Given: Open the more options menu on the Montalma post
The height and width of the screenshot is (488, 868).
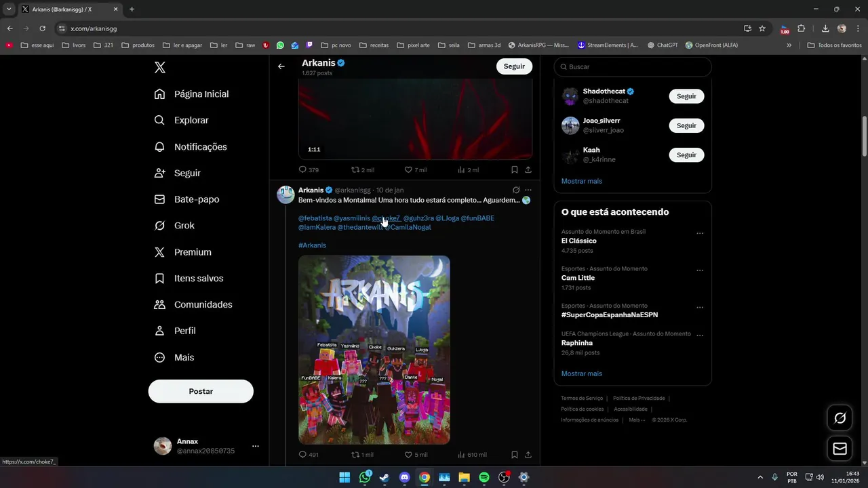Looking at the screenshot, I should (x=528, y=190).
